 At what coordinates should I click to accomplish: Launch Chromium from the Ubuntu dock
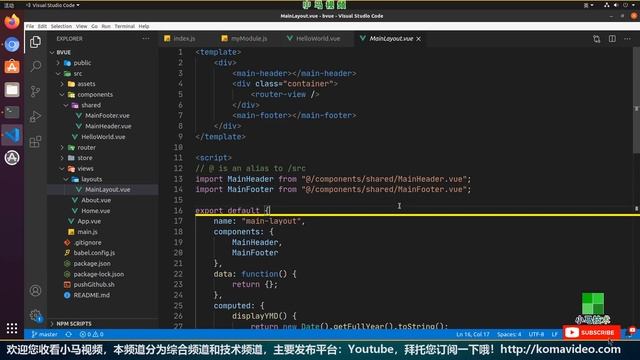12,44
